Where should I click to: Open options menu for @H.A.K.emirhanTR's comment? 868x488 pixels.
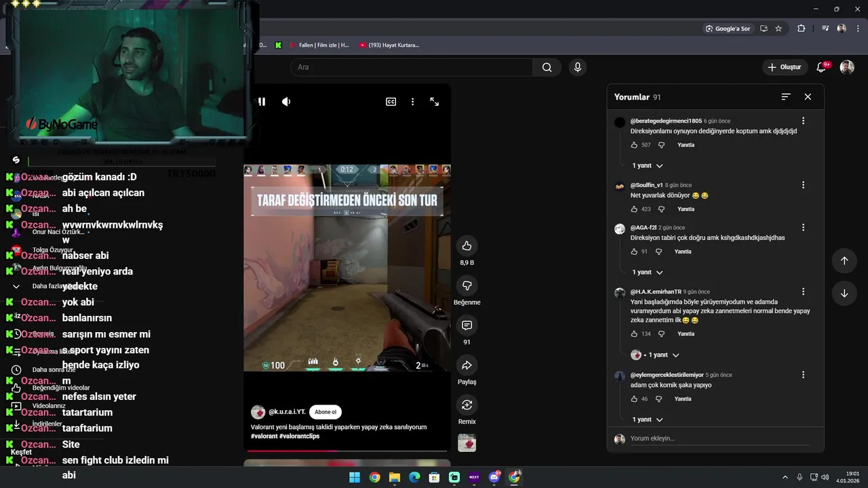point(804,291)
